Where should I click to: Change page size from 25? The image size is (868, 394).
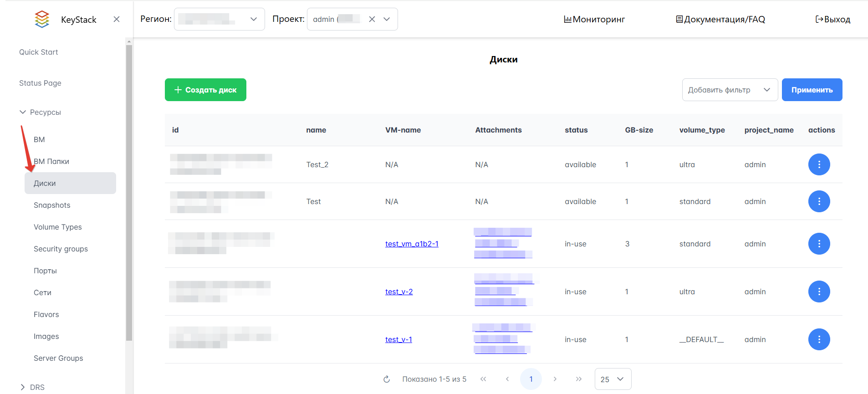point(613,379)
